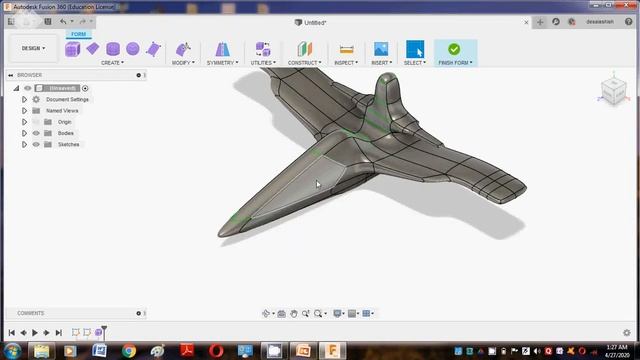This screenshot has width=640, height=360.
Task: Open the data panel grid icon
Action: [11, 22]
